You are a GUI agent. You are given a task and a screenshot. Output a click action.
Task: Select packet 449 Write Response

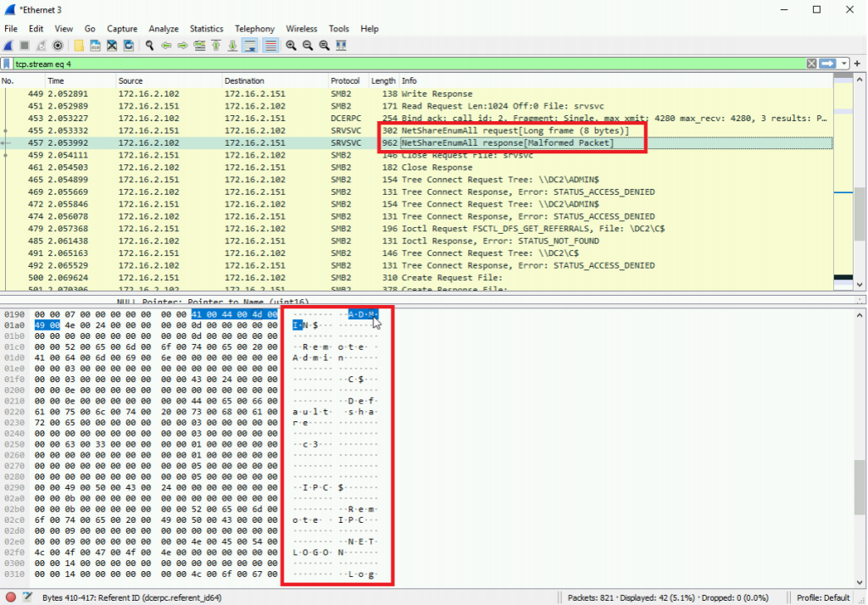tap(416, 94)
